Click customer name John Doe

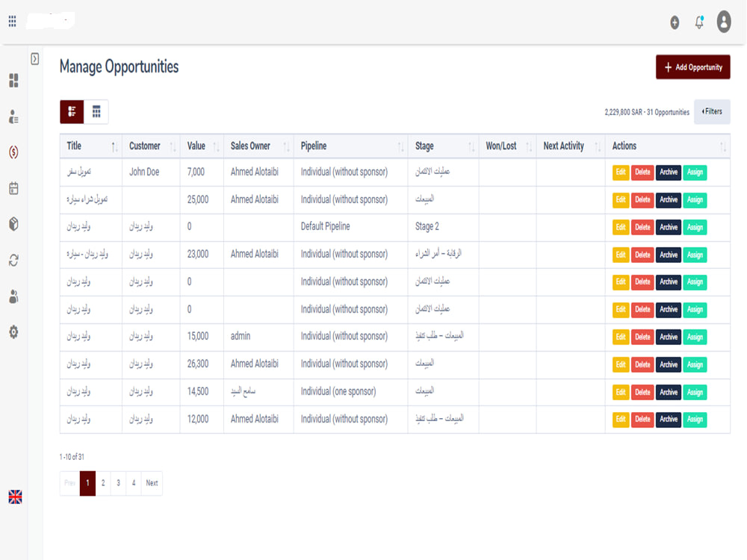coord(144,172)
